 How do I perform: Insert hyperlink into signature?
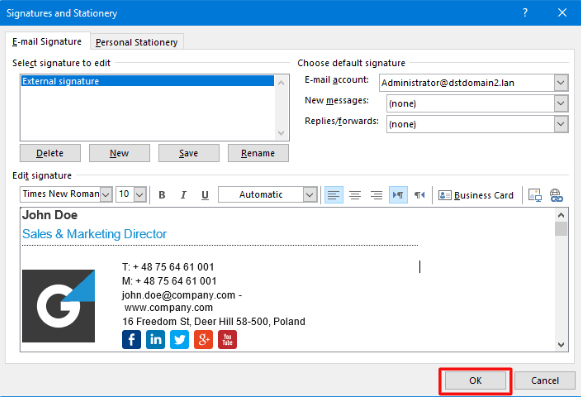coord(556,195)
